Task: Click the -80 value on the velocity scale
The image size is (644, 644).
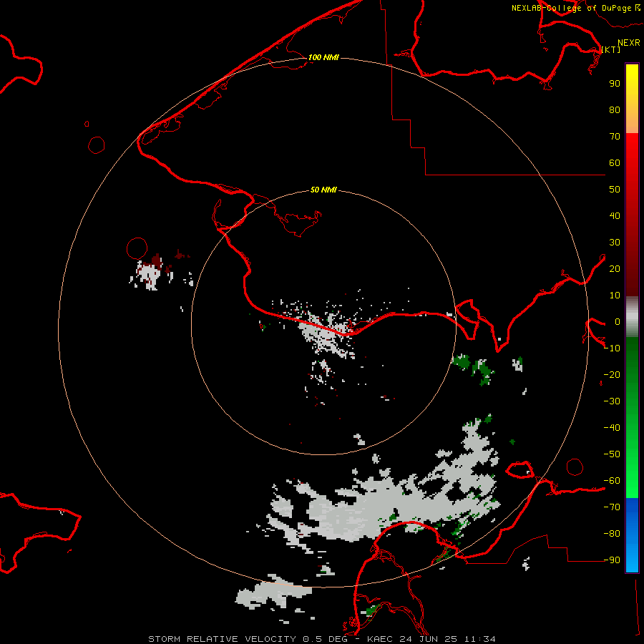Action: point(612,534)
